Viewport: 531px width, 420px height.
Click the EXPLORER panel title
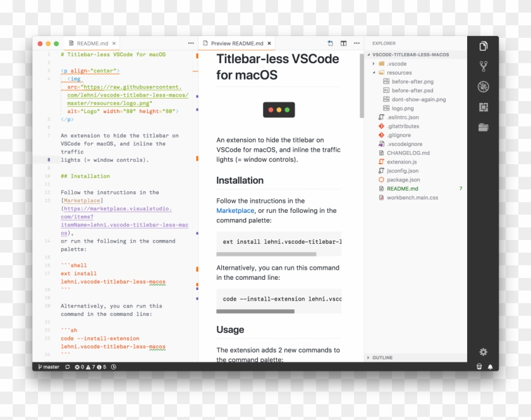[384, 44]
